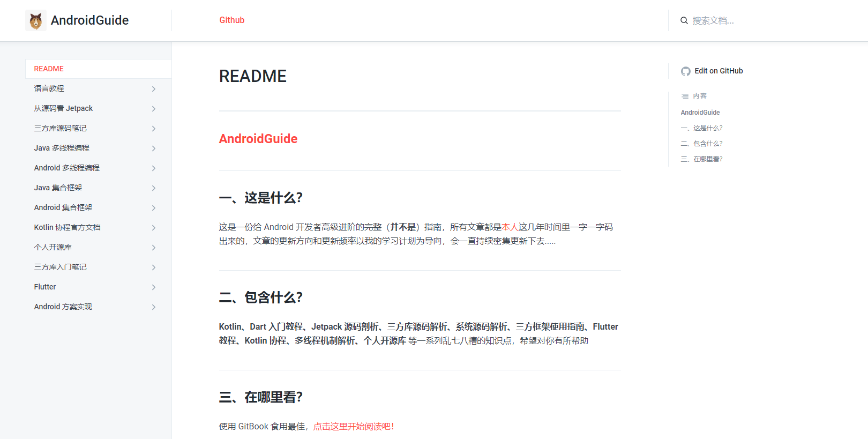
Task: Follow the 点击这里开始阅读吧 link
Action: coord(353,426)
